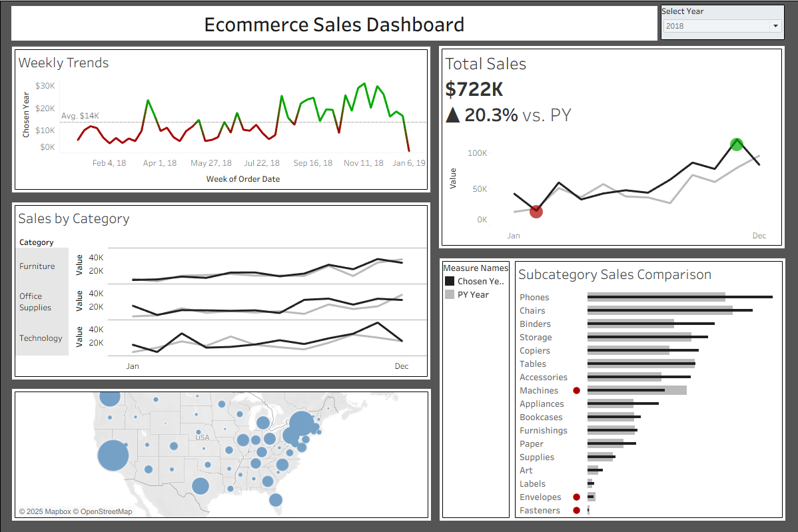
Task: Select the Copiers subcategory label
Action: pos(534,351)
